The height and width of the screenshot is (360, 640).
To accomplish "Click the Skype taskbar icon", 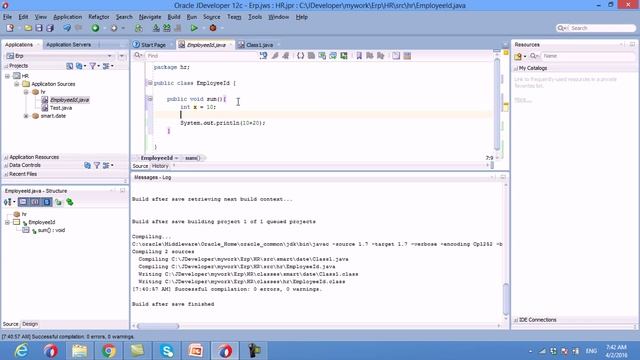I will click(x=167, y=351).
